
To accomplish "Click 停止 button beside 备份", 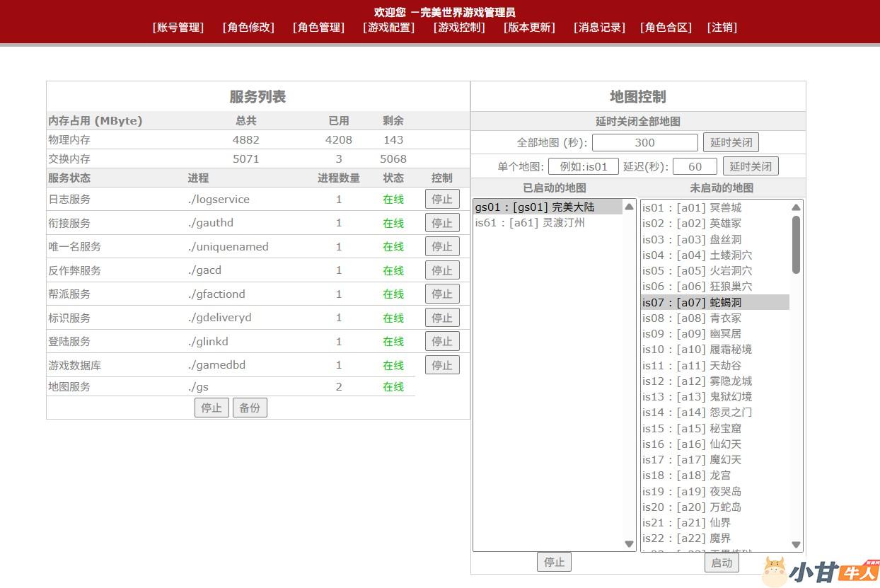I will pyautogui.click(x=212, y=408).
